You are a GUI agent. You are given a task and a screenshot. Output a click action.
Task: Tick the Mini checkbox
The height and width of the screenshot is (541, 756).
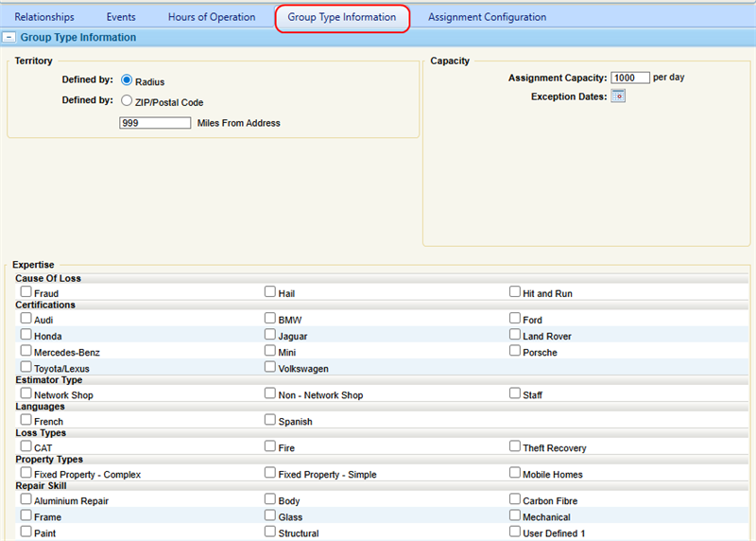point(270,350)
